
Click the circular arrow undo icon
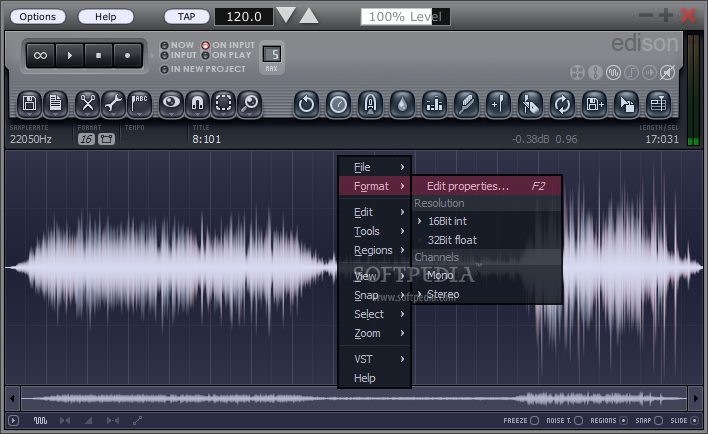306,104
